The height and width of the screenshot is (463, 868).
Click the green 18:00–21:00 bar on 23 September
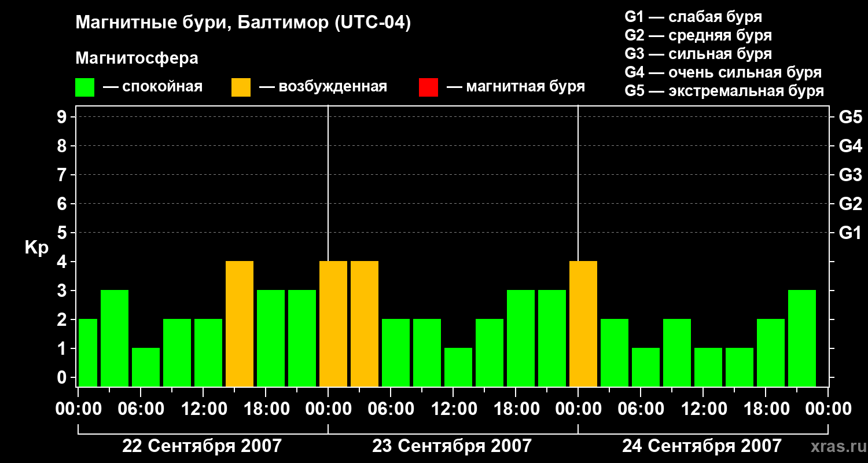coord(521,338)
